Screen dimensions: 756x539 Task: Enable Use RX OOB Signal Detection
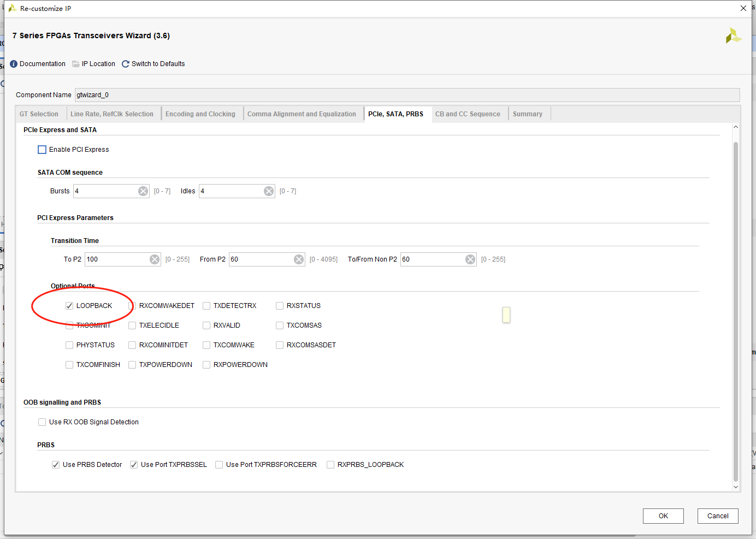[x=42, y=422]
